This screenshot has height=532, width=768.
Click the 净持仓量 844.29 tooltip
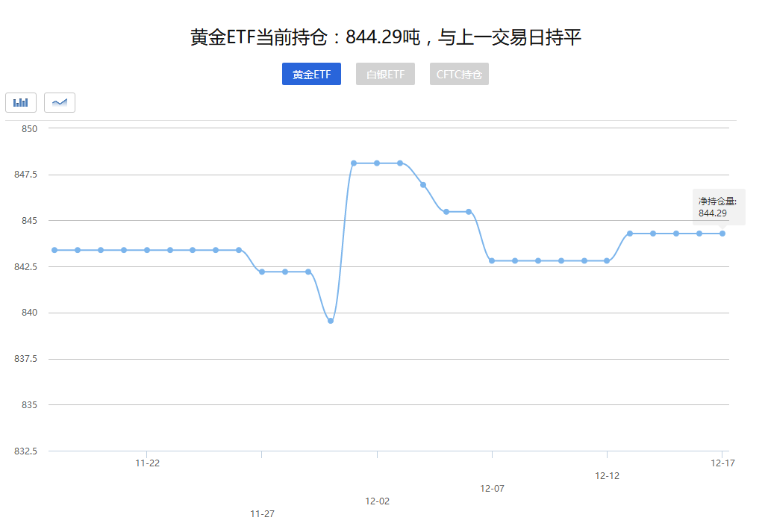pyautogui.click(x=719, y=207)
